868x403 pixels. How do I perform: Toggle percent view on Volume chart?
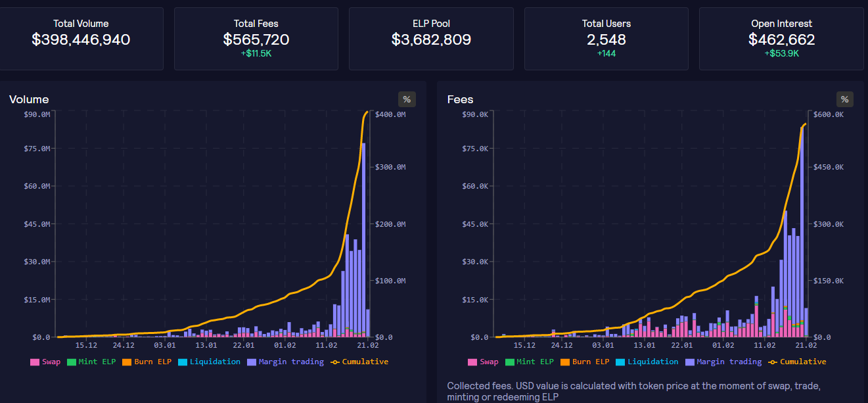point(407,99)
